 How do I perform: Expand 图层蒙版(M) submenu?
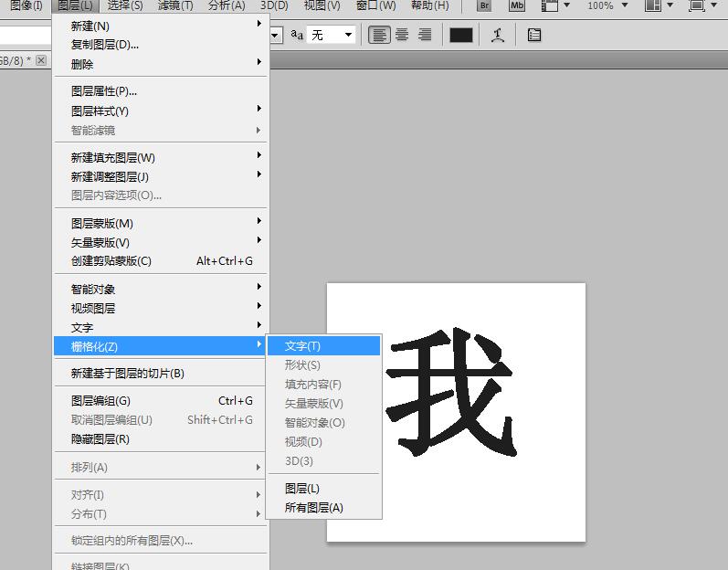pos(161,224)
